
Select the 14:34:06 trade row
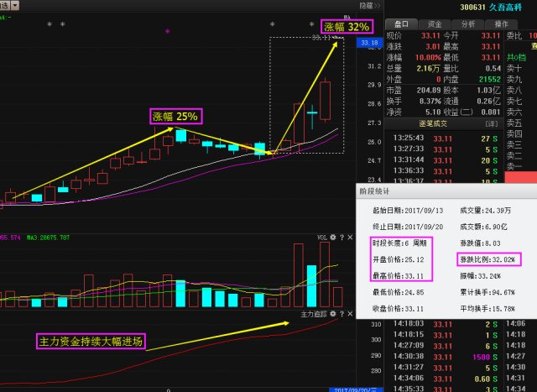tap(445, 379)
